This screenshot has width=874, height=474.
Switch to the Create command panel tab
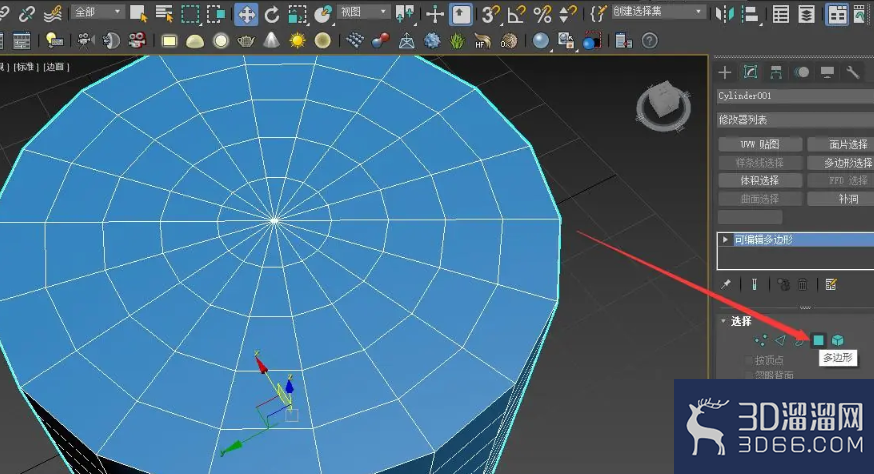725,72
